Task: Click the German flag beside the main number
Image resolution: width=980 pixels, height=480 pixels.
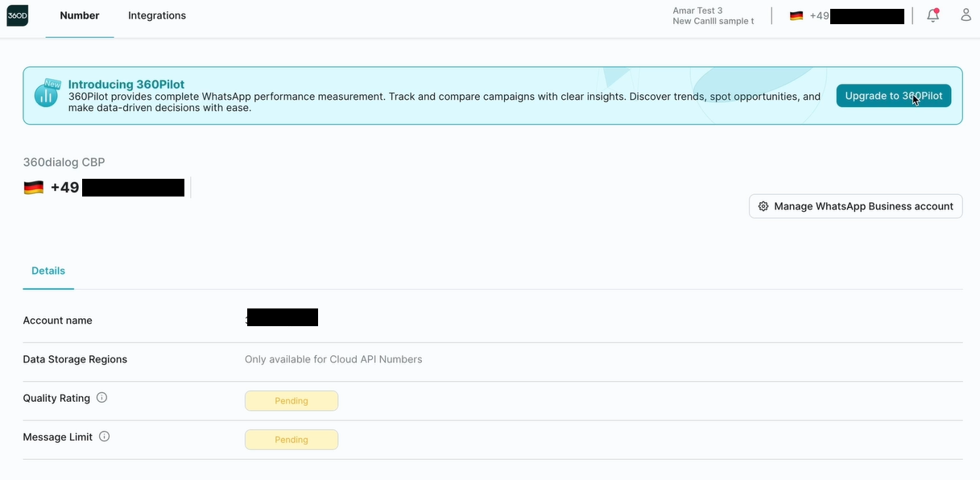Action: (x=34, y=188)
